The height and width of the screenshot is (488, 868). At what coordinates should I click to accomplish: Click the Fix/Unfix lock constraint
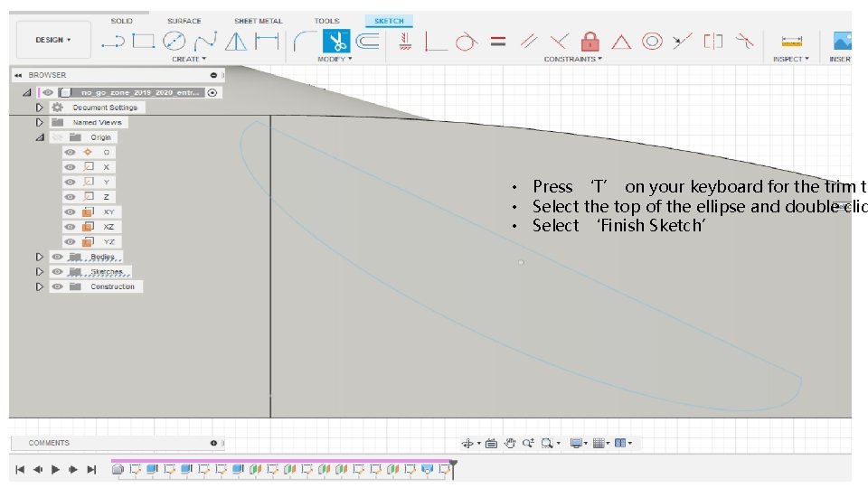point(590,42)
